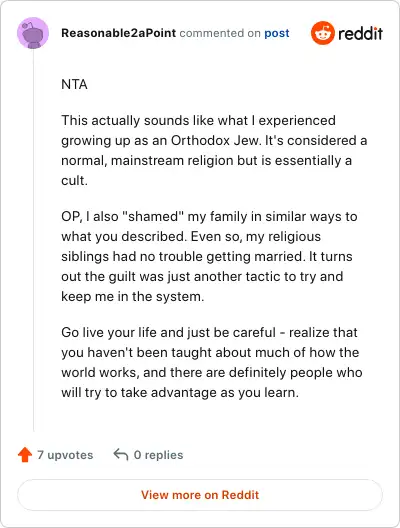Click the final line ending "as you learn."
400x528 pixels.
(180, 393)
